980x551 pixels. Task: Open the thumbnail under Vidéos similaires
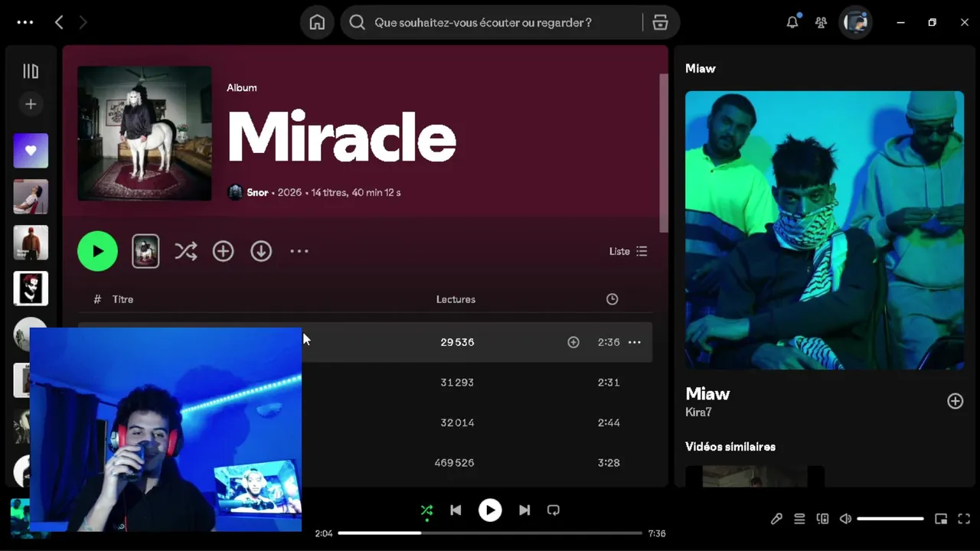(755, 476)
